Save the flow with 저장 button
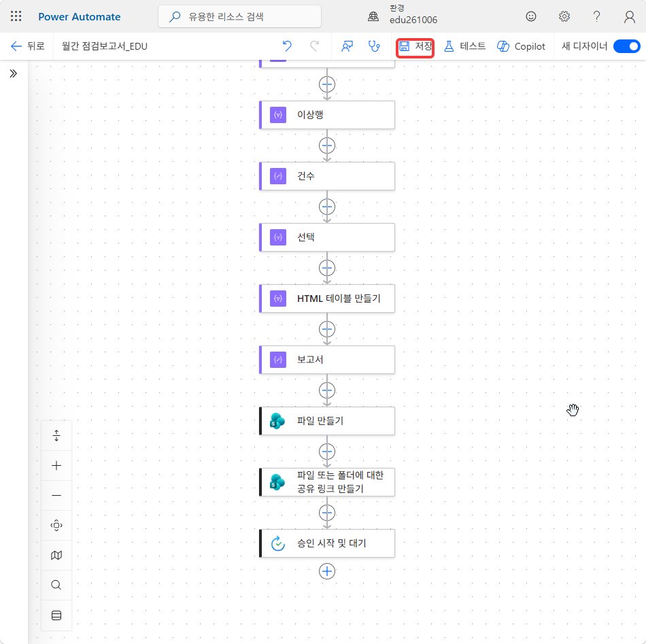646x644 pixels. point(415,46)
